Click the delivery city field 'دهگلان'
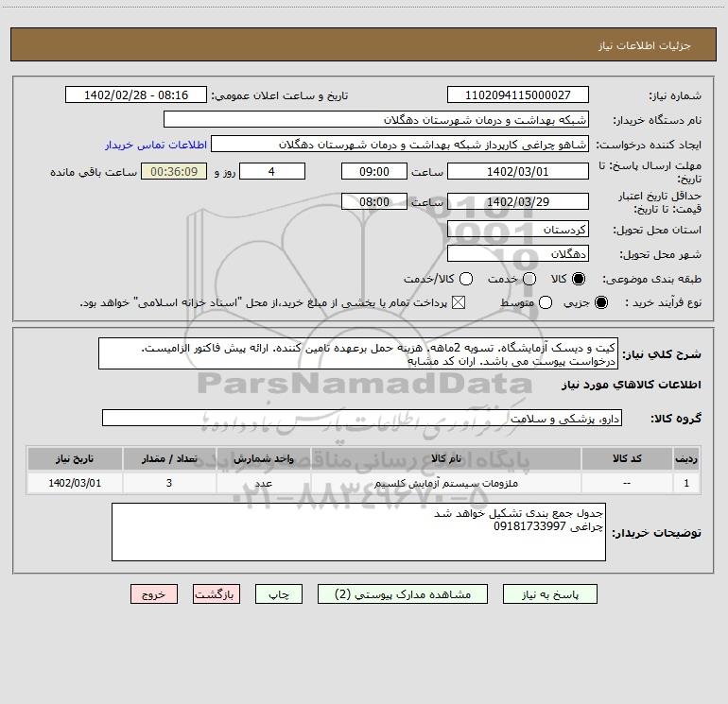 tap(518, 253)
